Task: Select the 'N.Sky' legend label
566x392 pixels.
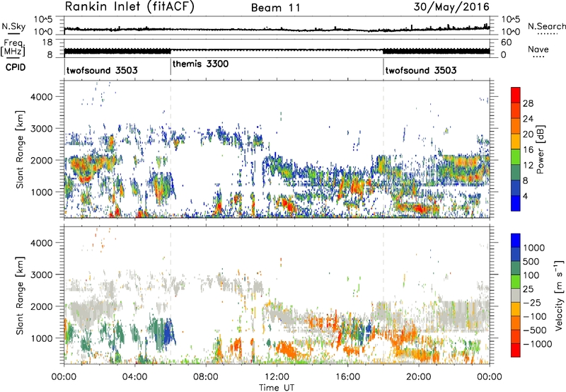Action: pos(13,26)
